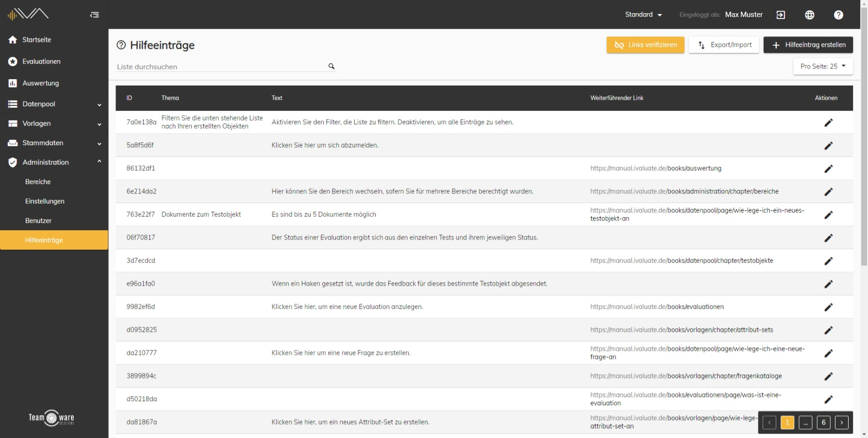The height and width of the screenshot is (438, 868).
Task: Click the ID column header
Action: coord(129,98)
